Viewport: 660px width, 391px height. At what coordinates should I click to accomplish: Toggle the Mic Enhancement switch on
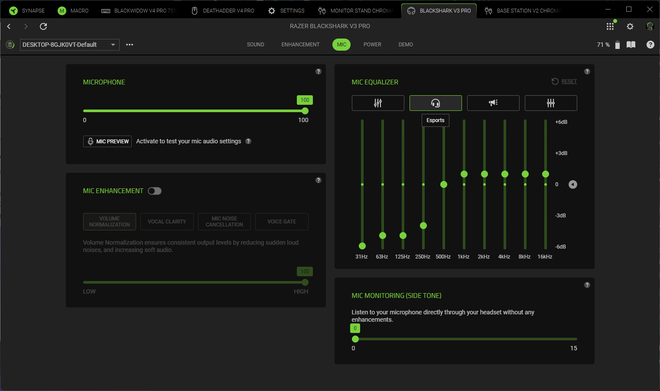(x=154, y=191)
